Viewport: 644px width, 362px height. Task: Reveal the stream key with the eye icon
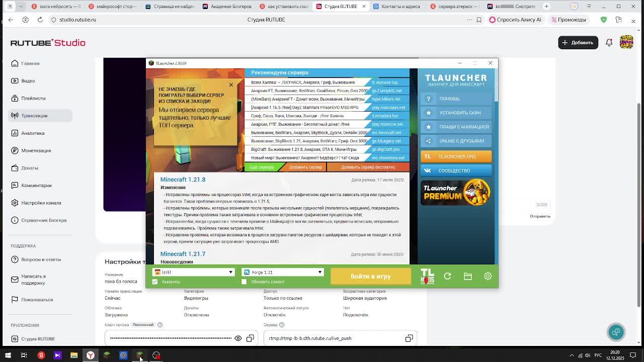pos(238,338)
